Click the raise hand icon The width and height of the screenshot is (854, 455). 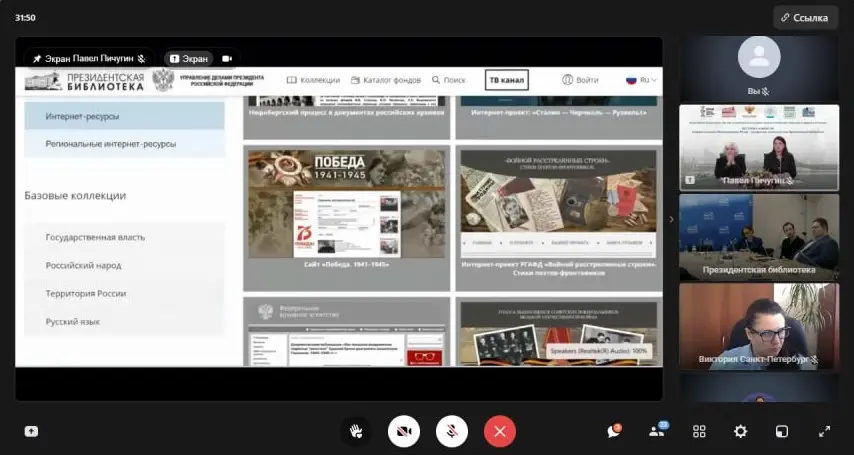click(354, 431)
